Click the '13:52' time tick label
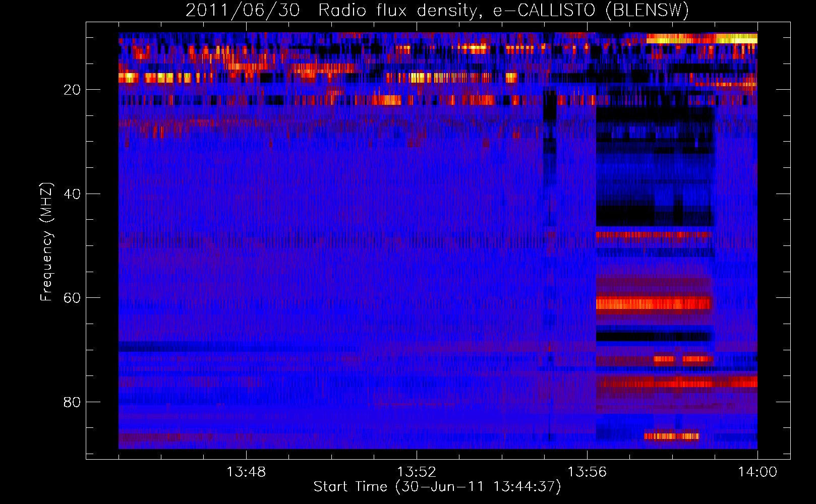The height and width of the screenshot is (504, 816). pos(417,472)
